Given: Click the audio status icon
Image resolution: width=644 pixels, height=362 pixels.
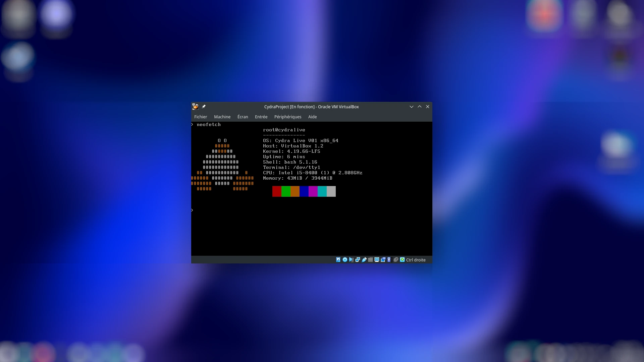Looking at the screenshot, I should (x=351, y=259).
